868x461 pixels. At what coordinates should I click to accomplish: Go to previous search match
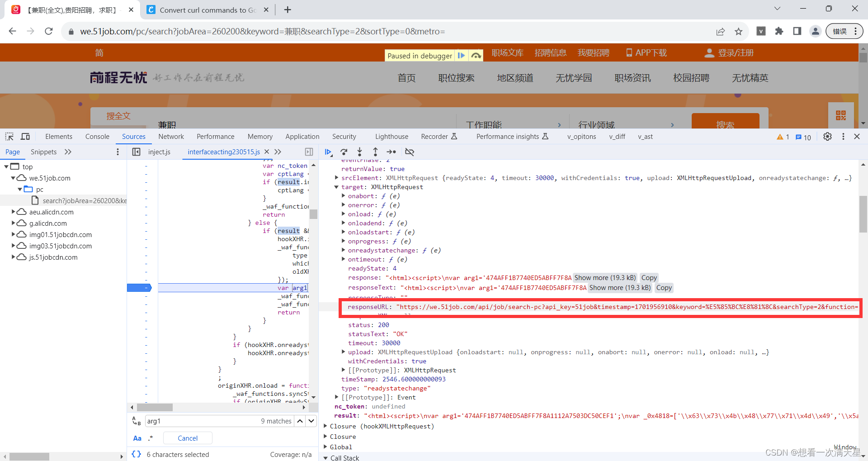click(300, 421)
